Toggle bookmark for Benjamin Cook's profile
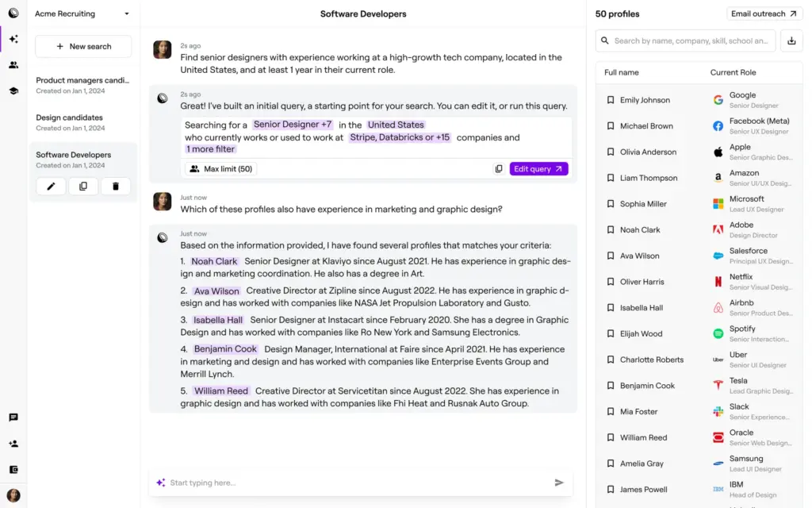Image resolution: width=812 pixels, height=508 pixels. pyautogui.click(x=611, y=386)
